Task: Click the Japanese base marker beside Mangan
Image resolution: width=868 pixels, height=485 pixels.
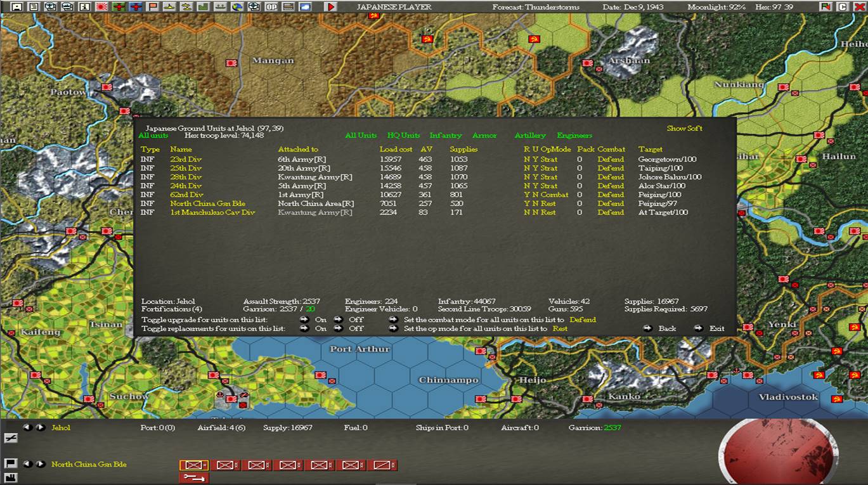Action: pos(231,63)
